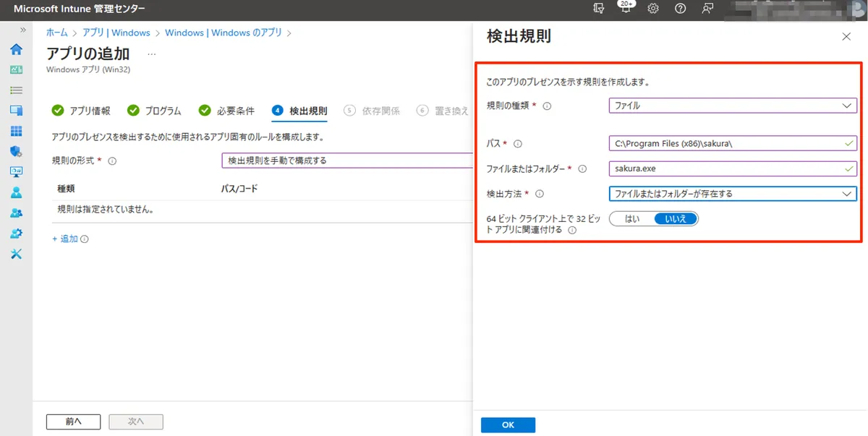This screenshot has height=436, width=868.
Task: Expand the left navigation sidebar
Action: click(x=22, y=30)
